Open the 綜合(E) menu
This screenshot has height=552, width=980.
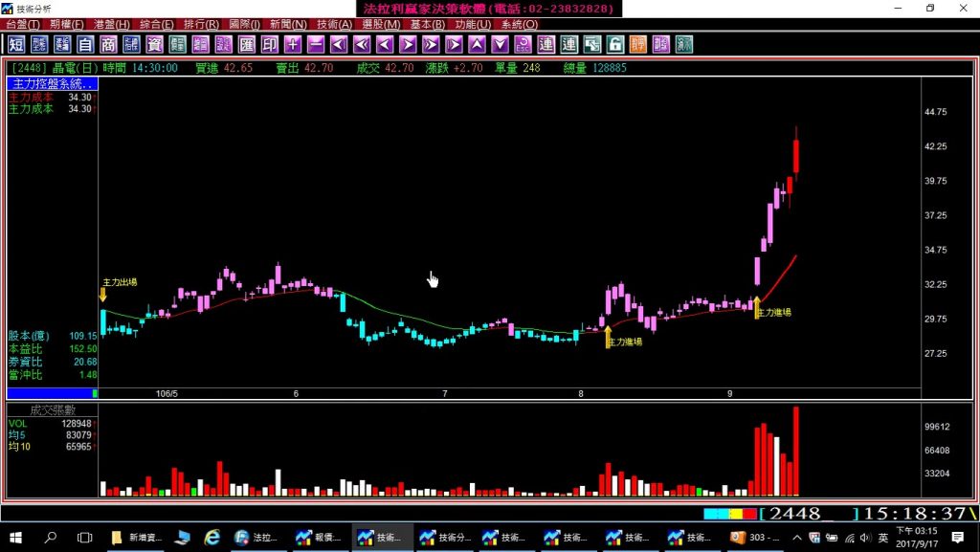coord(156,24)
